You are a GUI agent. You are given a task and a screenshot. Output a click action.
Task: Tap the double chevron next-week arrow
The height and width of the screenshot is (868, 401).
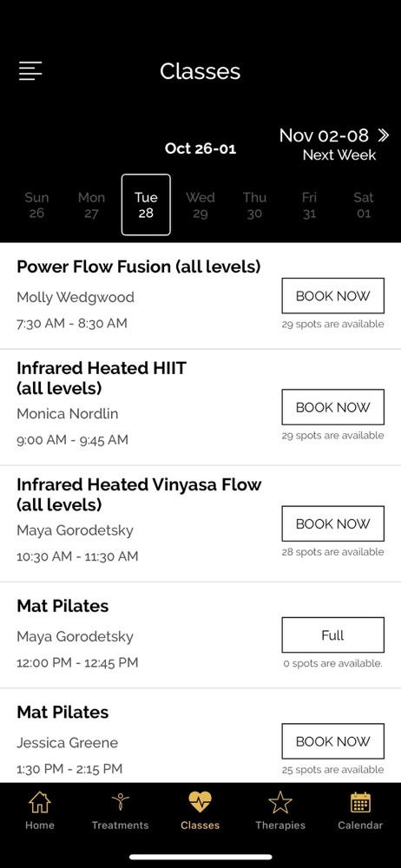click(384, 135)
